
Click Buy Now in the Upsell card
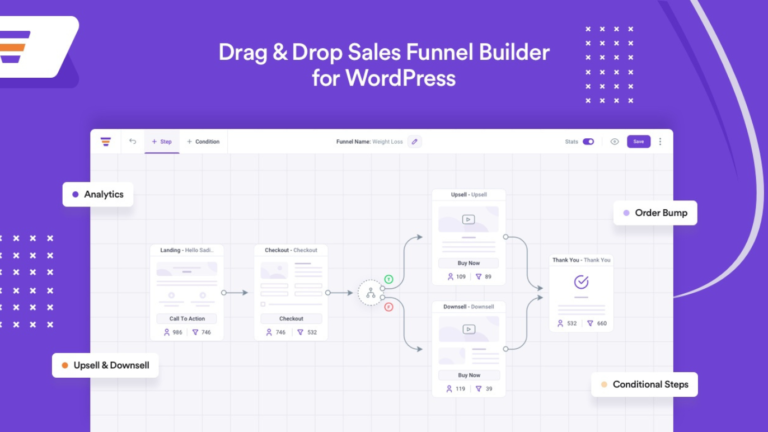469,263
